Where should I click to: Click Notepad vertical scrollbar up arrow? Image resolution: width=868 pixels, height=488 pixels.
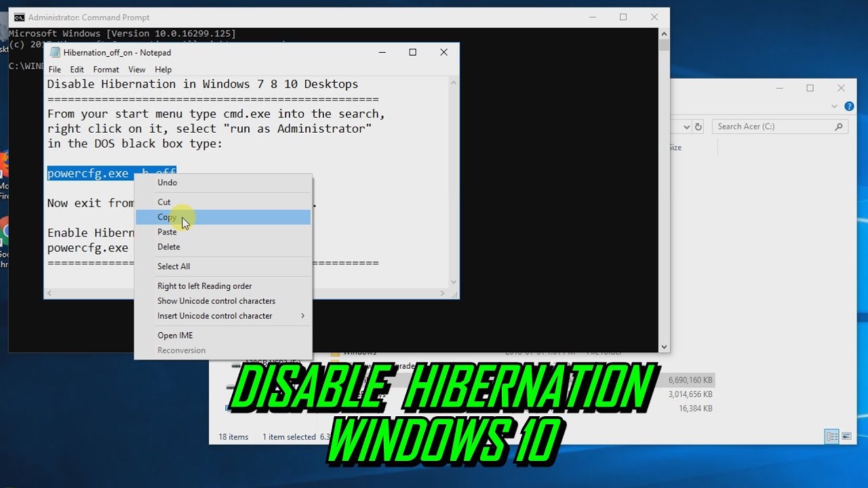click(x=453, y=83)
